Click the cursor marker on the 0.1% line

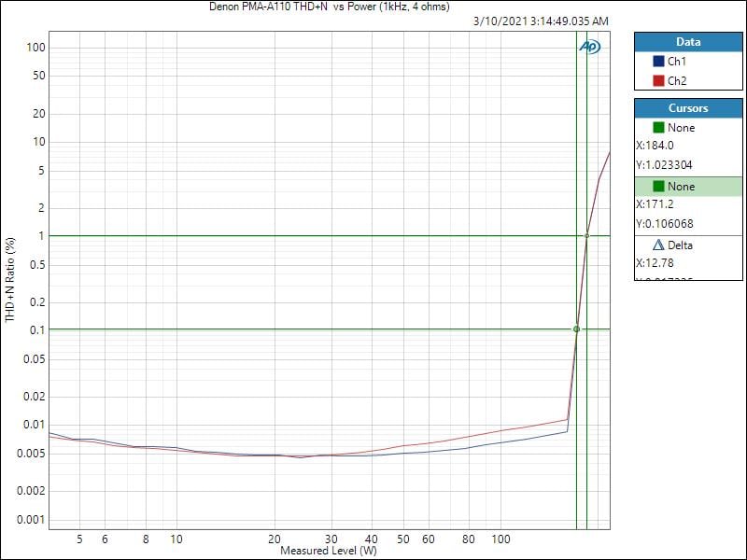click(576, 329)
